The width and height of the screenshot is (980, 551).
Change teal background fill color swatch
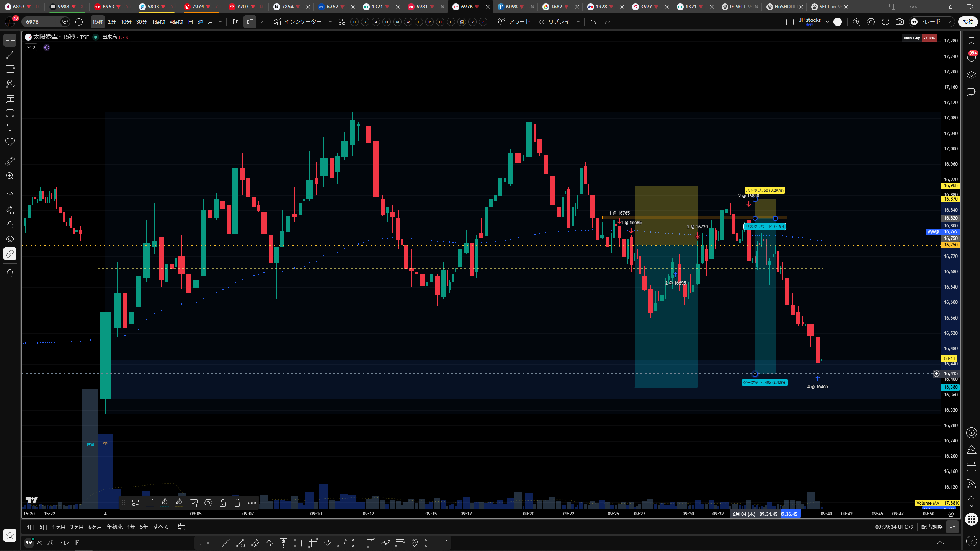[x=165, y=502]
